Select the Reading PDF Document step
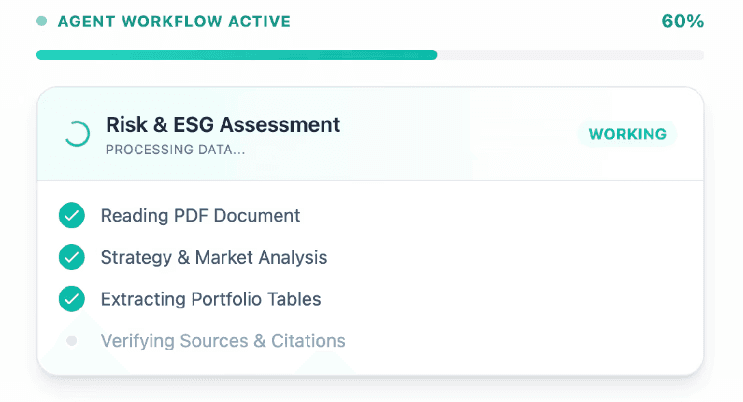The image size is (743, 402). click(x=200, y=215)
